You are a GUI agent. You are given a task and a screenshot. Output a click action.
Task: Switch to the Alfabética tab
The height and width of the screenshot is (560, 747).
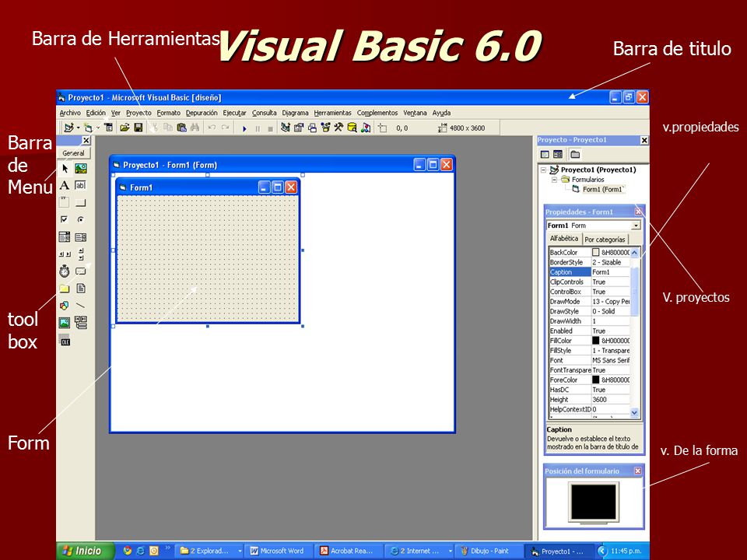(564, 239)
